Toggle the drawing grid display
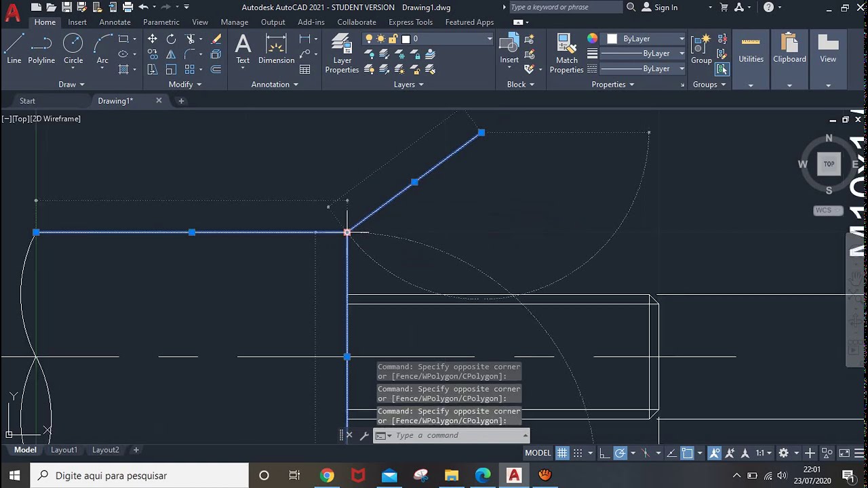This screenshot has height=488, width=868. (x=562, y=453)
